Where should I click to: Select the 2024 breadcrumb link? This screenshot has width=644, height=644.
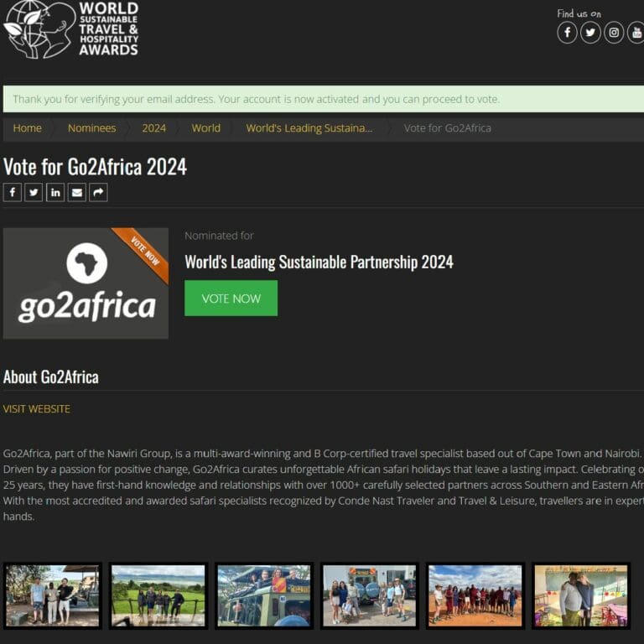pos(154,128)
